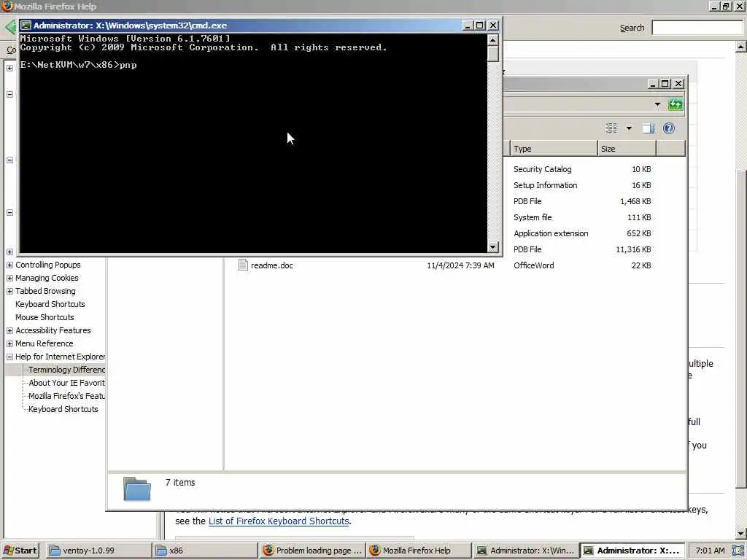
Task: Open Keyboard Shortcuts under Internet Explorer help
Action: [63, 409]
